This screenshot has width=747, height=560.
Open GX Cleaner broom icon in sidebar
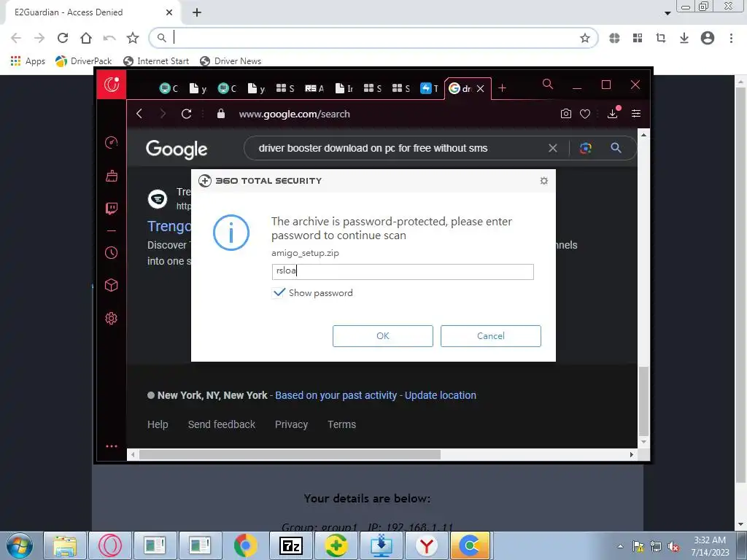pos(112,176)
